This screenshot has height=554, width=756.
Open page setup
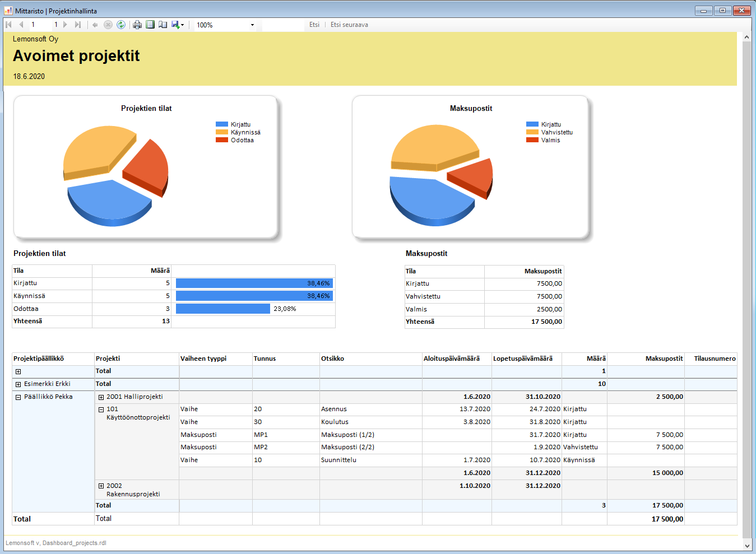click(163, 25)
